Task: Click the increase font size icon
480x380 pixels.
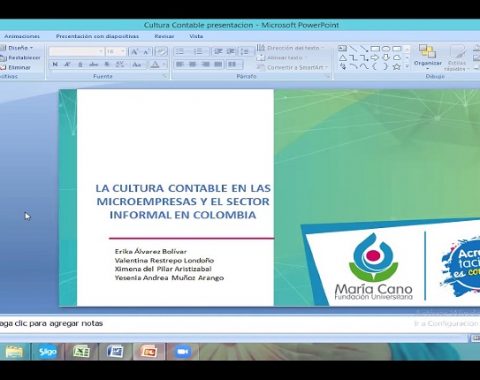Action: 135,52
